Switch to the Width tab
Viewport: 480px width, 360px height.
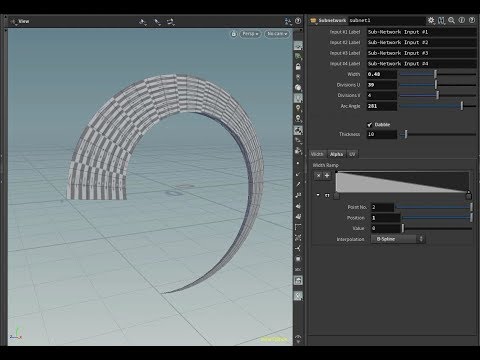pyautogui.click(x=317, y=154)
